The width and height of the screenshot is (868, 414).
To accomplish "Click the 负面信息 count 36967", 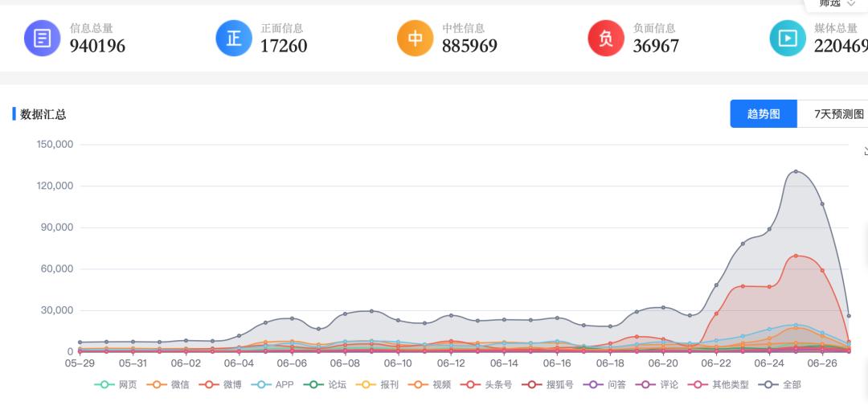I will point(656,46).
